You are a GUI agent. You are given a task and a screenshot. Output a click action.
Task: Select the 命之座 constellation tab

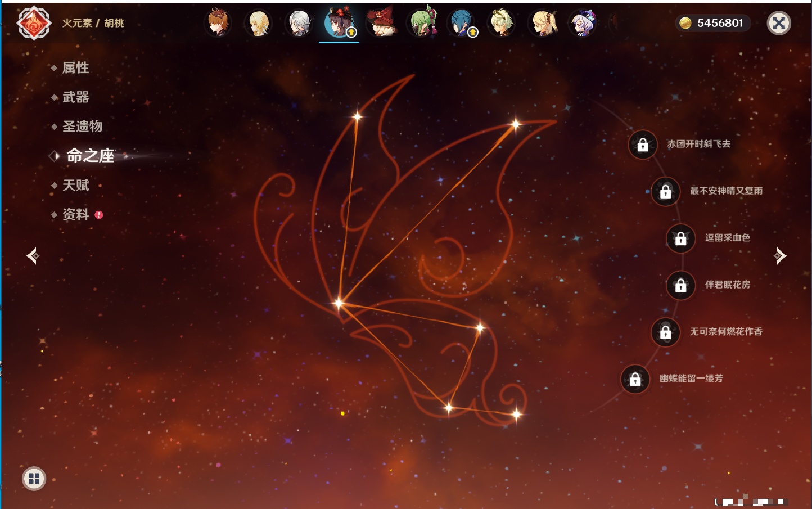click(91, 156)
